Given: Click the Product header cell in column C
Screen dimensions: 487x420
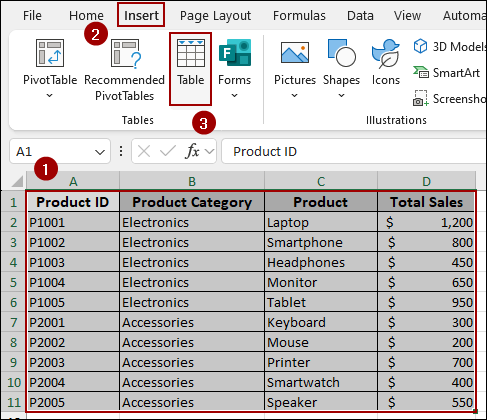Looking at the screenshot, I should tap(321, 202).
